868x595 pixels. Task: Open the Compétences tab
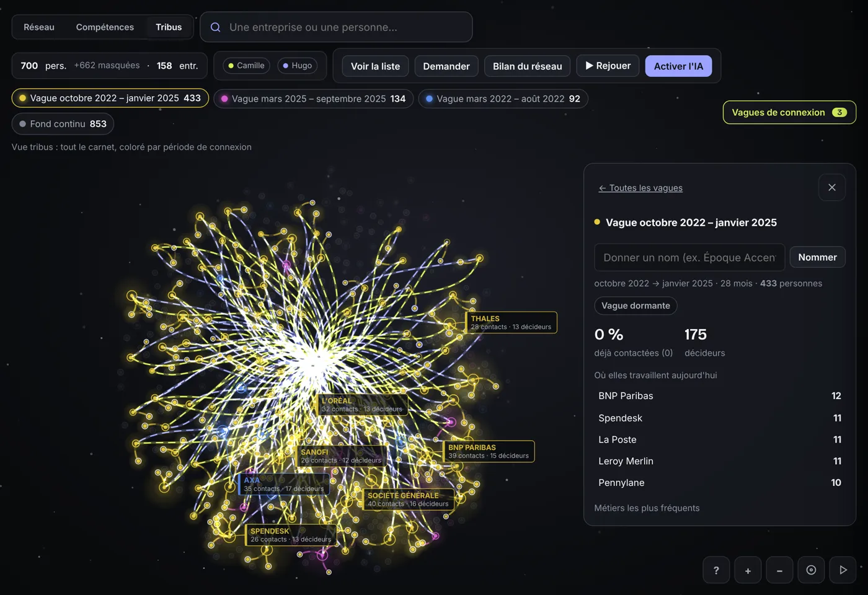(105, 27)
